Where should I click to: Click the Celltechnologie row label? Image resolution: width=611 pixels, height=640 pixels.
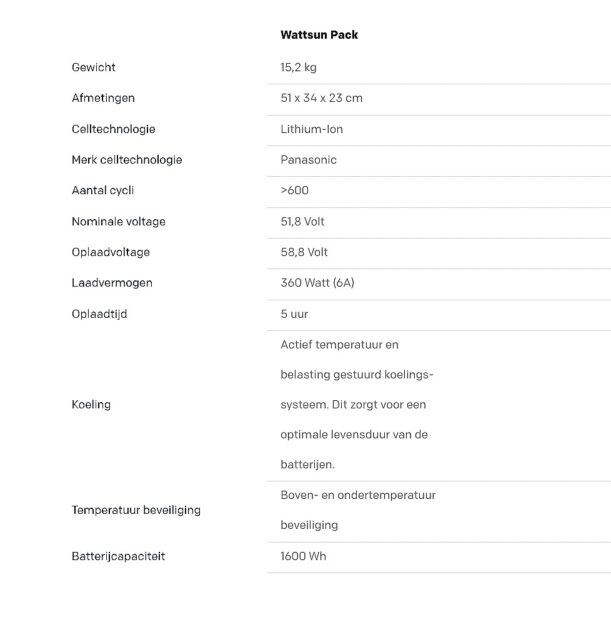click(x=113, y=129)
